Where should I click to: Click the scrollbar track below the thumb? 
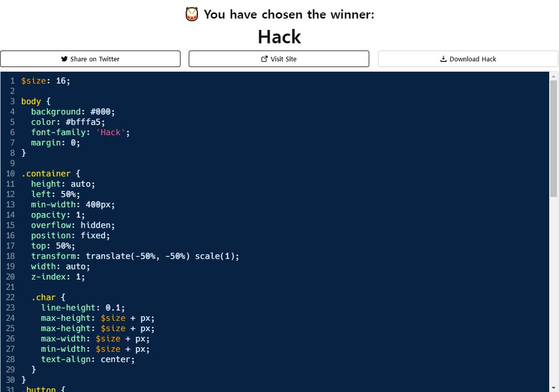pos(553,289)
